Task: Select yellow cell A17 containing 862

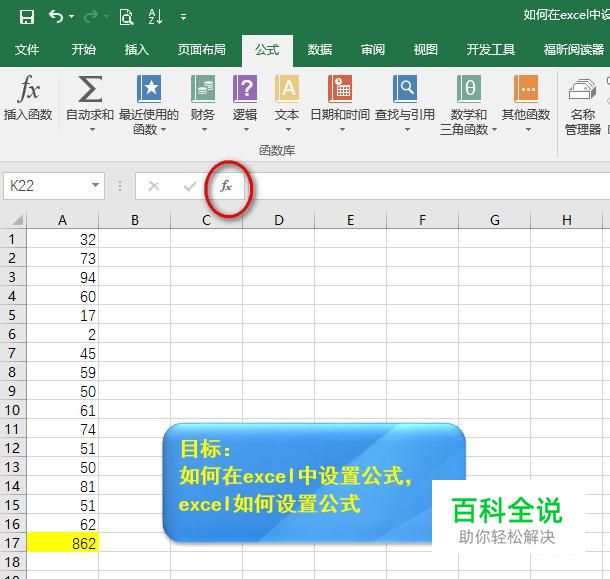Action: tap(63, 543)
